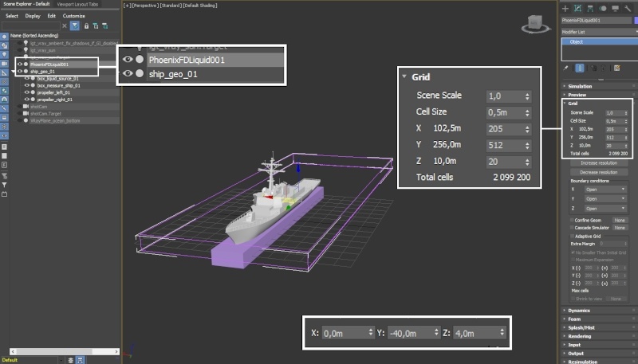Click the Pin Stack icon
This screenshot has height=364, width=638.
tap(565, 68)
